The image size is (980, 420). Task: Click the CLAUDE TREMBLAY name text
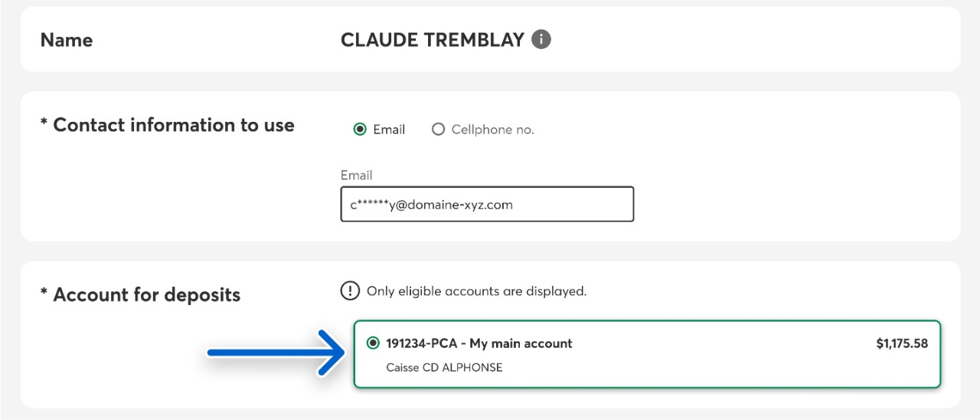[x=433, y=40]
